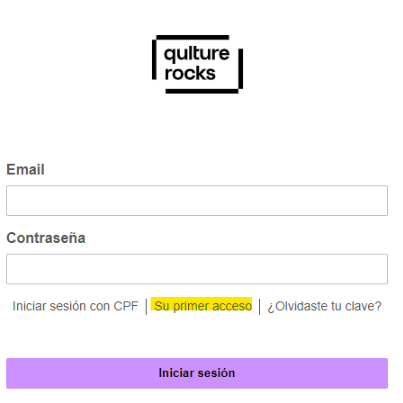Open the highlighted Su primer acceso link
Viewport: 403px width, 403px height.
tap(203, 306)
